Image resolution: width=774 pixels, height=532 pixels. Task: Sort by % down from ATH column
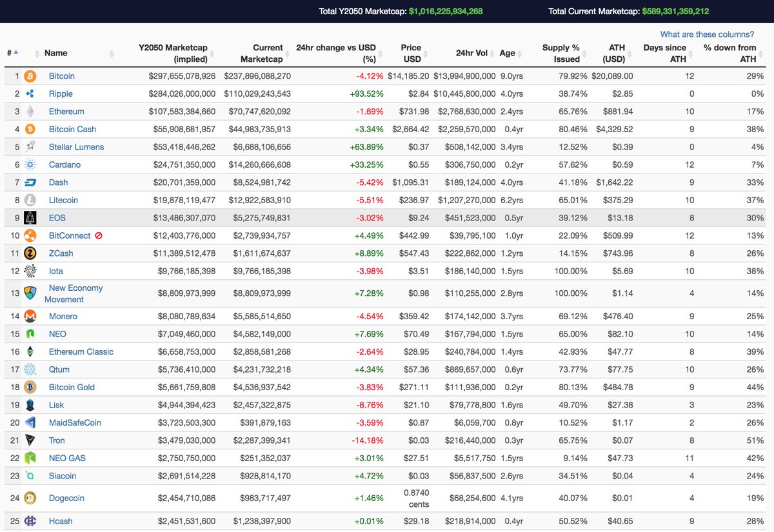coord(729,53)
